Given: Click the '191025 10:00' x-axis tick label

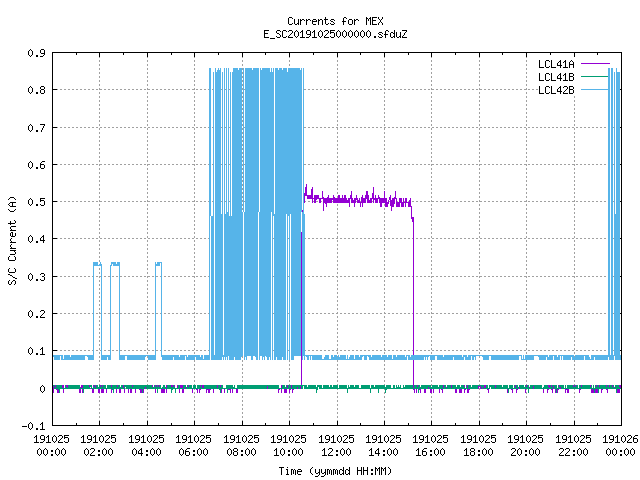Looking at the screenshot, I should 288,446.
